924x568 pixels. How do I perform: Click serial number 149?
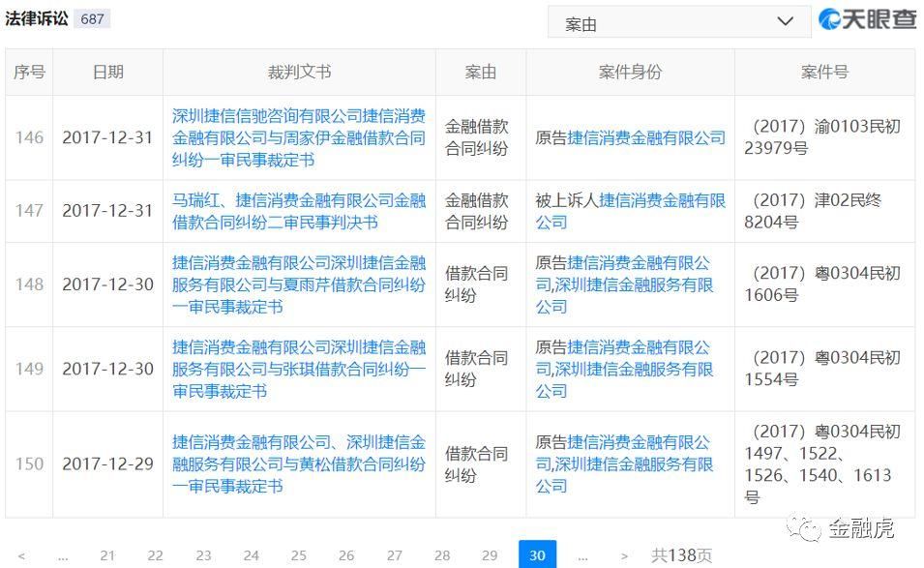[x=29, y=369]
